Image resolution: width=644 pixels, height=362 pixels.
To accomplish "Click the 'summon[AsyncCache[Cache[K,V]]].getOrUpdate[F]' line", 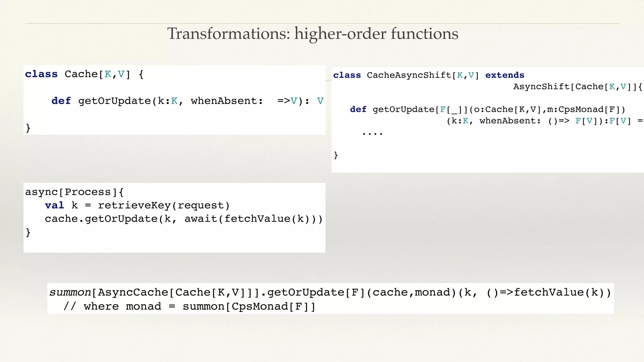I will click(x=330, y=293).
